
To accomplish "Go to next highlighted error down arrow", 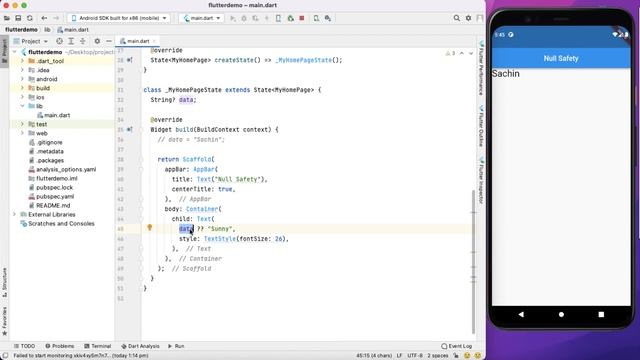I will coord(471,53).
